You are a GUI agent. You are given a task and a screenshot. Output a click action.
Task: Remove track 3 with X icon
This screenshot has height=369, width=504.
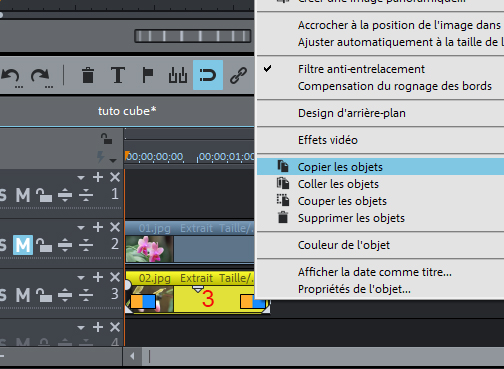[x=115, y=277]
